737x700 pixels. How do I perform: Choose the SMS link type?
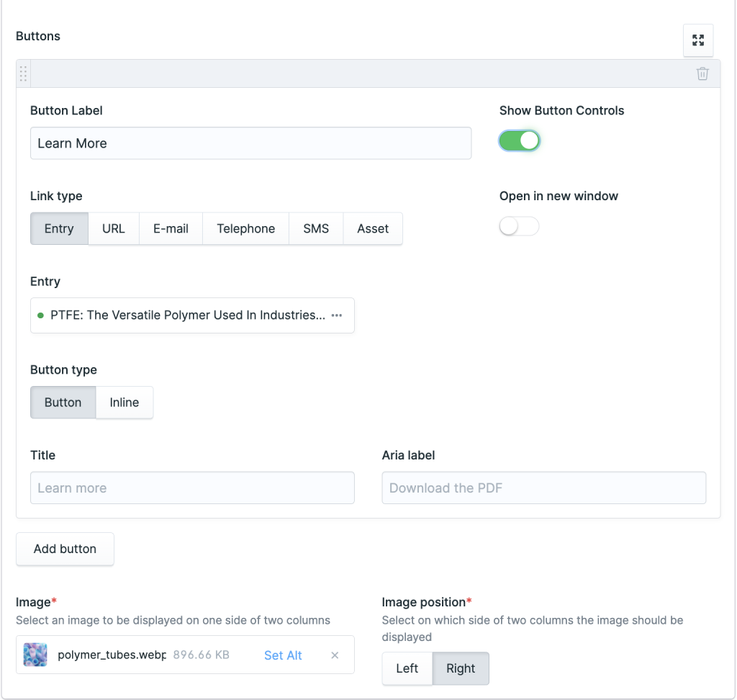pos(316,228)
